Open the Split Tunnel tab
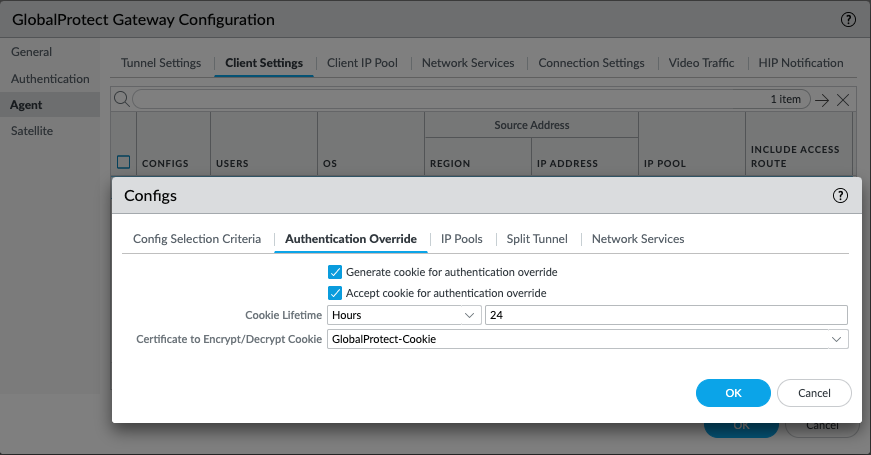 coord(537,239)
